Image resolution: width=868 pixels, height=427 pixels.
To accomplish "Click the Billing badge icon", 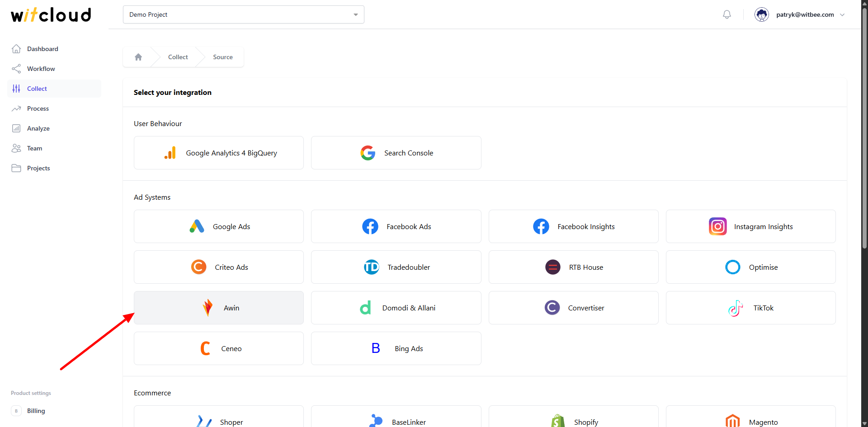I will [16, 411].
